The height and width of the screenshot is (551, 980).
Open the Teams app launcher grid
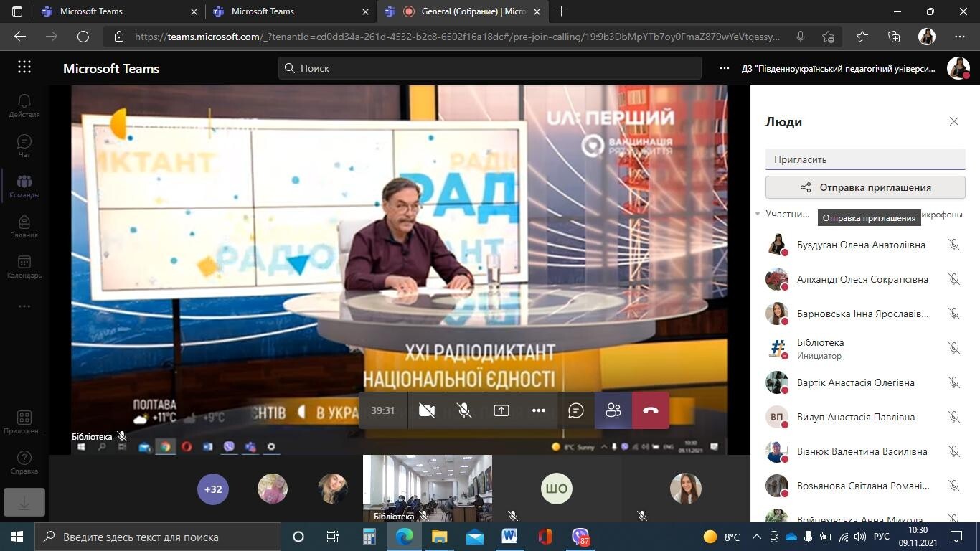click(24, 67)
